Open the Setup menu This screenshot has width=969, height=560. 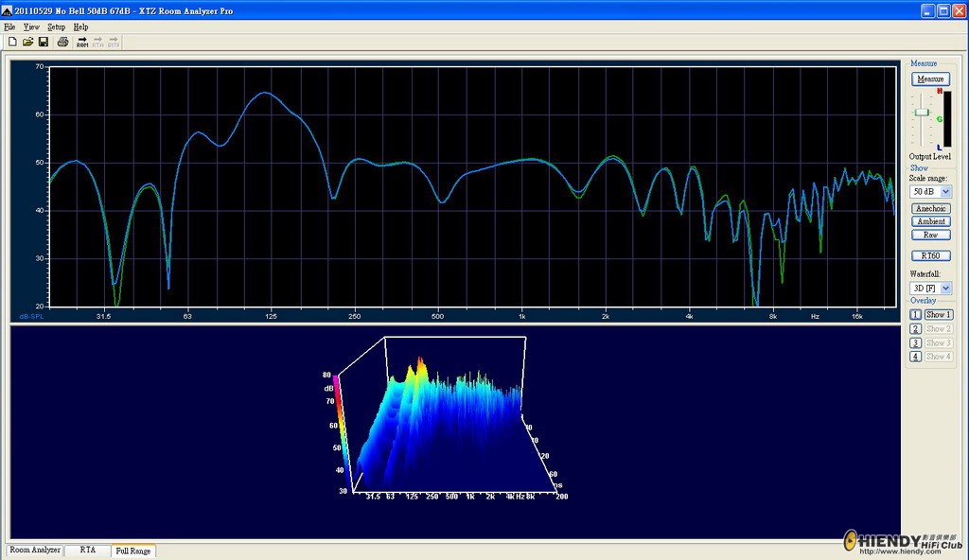pos(56,27)
